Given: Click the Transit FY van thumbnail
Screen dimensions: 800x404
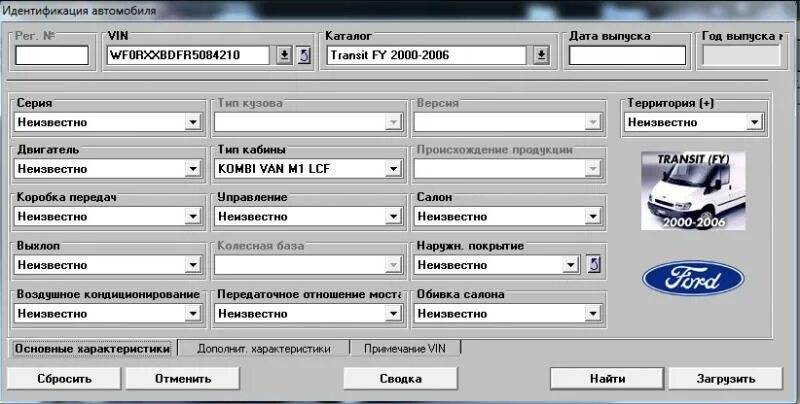Looking at the screenshot, I should [693, 191].
